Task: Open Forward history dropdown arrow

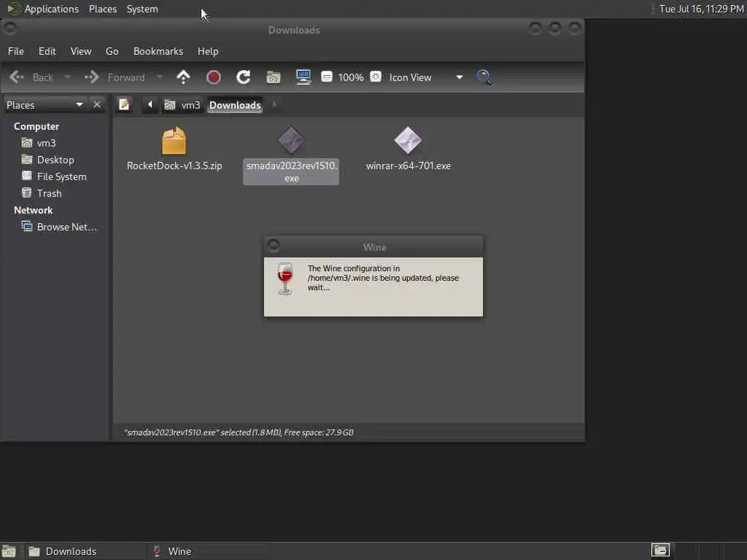Action: coord(160,77)
